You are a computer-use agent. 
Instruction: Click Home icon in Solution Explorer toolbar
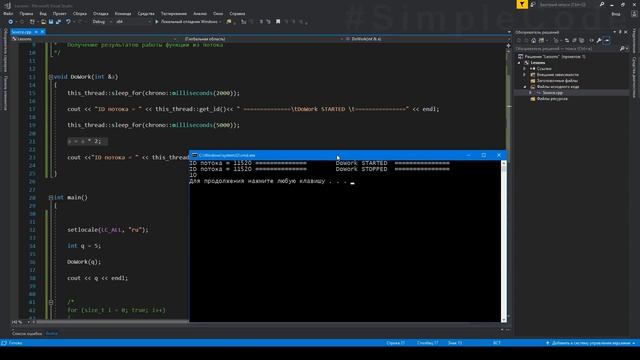(x=533, y=40)
